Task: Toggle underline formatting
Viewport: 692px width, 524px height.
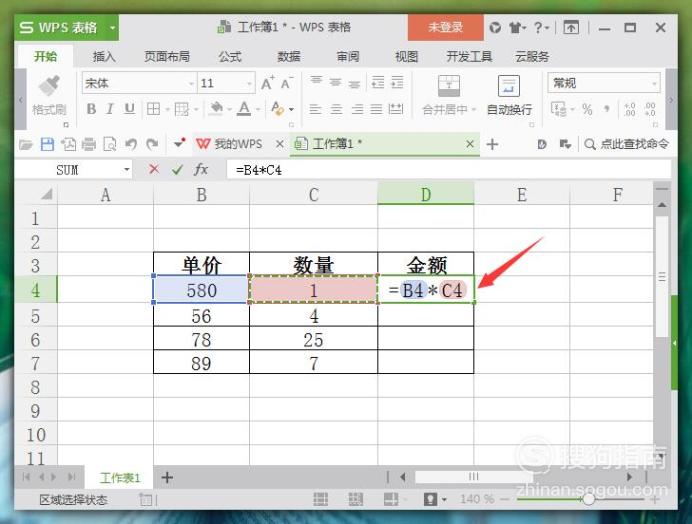Action: click(129, 109)
